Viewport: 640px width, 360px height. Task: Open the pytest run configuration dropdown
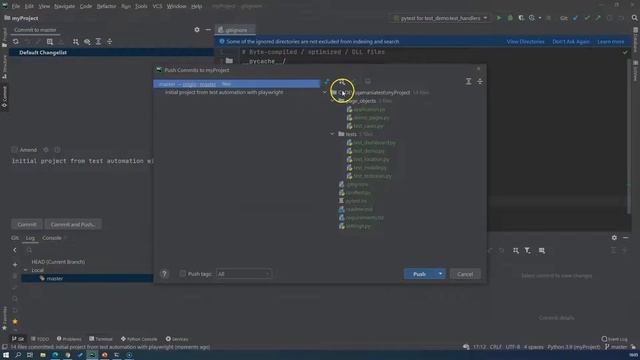441,18
